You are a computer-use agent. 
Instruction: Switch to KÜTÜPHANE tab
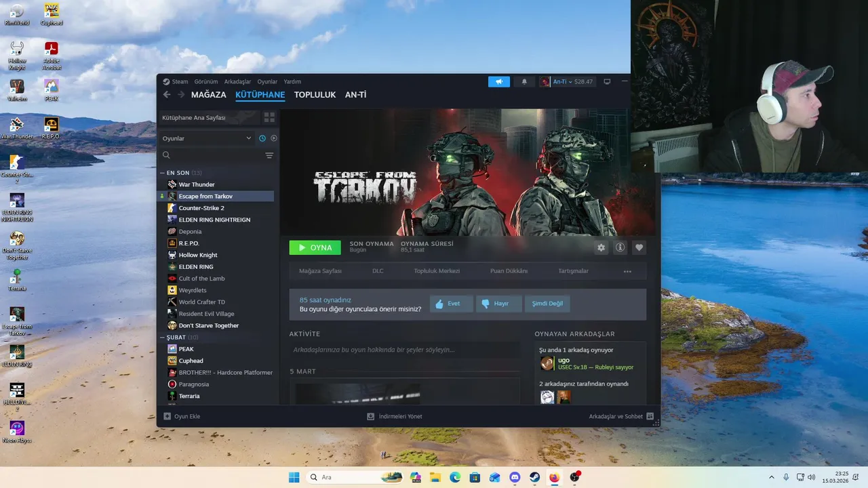coord(260,95)
